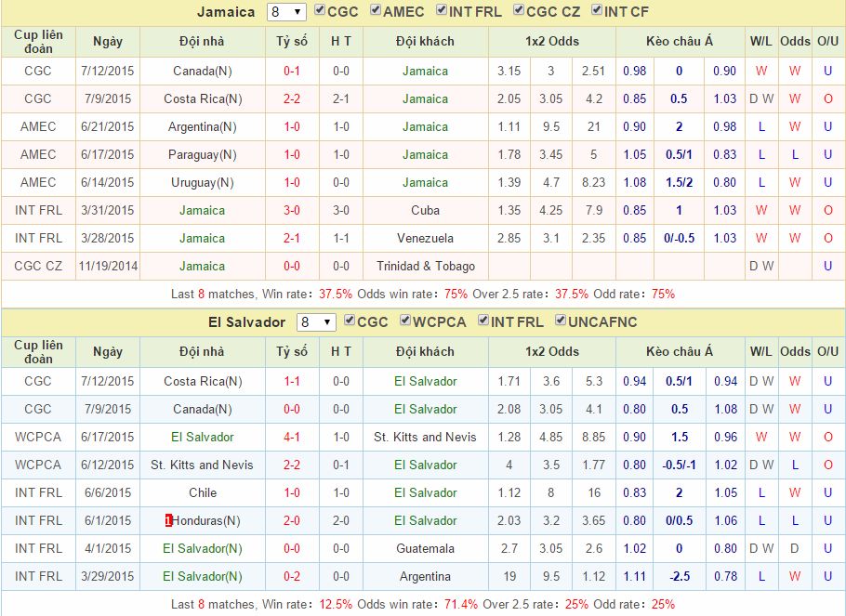Image resolution: width=846 pixels, height=616 pixels.
Task: Select El Salvador win rate 12.5% summary value
Action: pyautogui.click(x=335, y=605)
